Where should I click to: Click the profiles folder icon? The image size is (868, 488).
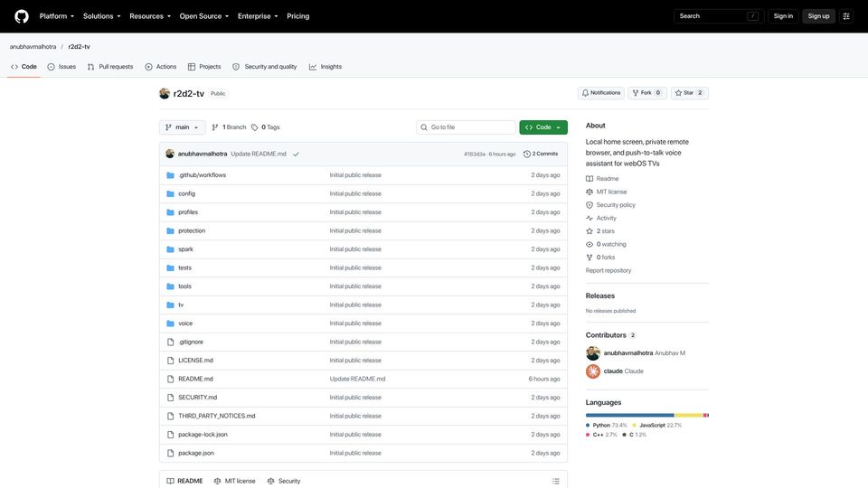coord(171,211)
